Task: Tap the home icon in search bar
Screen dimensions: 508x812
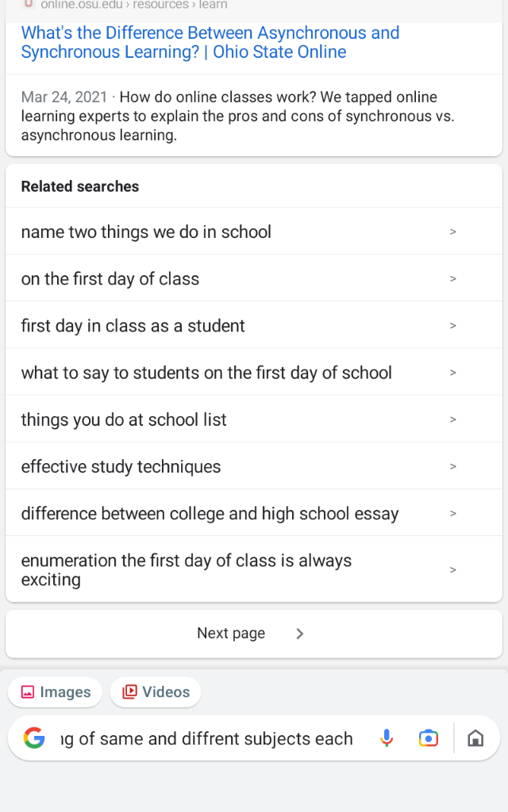Action: [475, 739]
